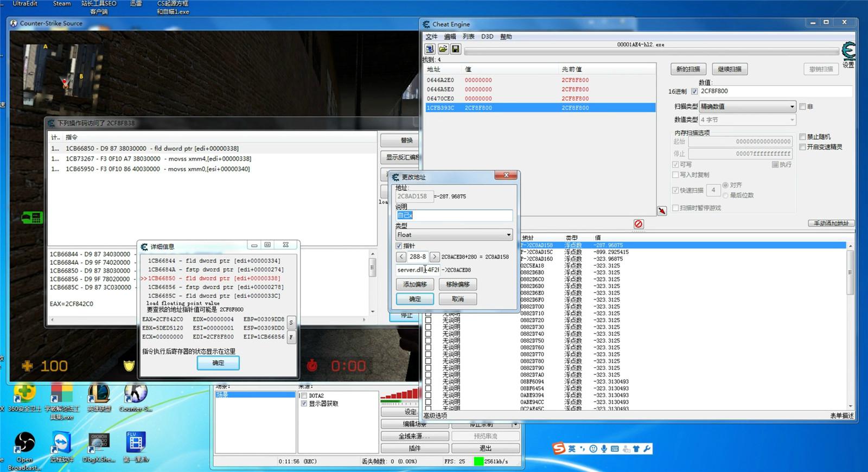868x472 pixels.
Task: Click the red arrow add-to-list icon
Action: click(662, 211)
